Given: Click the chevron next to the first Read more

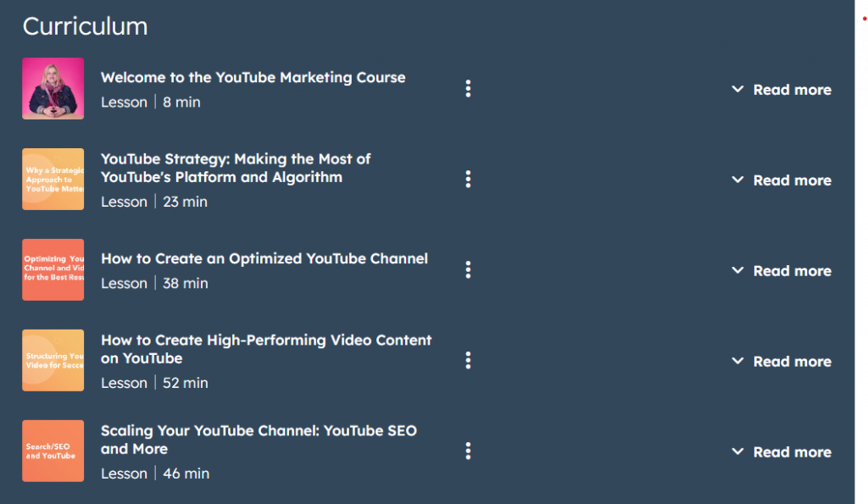Looking at the screenshot, I should (x=737, y=89).
